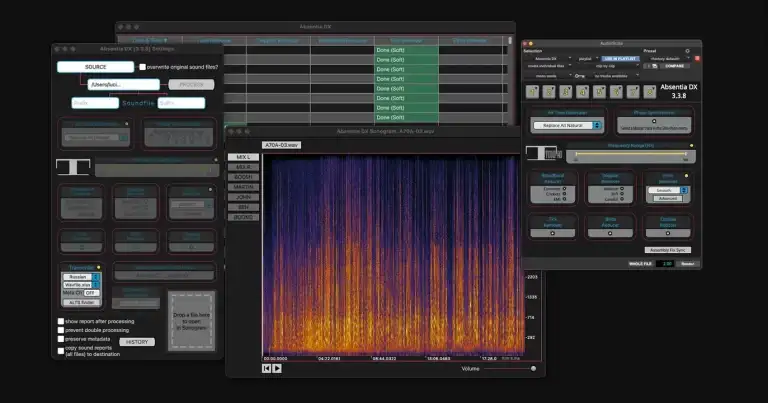Open the WavFile.xlsx dropdown in Transcribe

(x=81, y=285)
